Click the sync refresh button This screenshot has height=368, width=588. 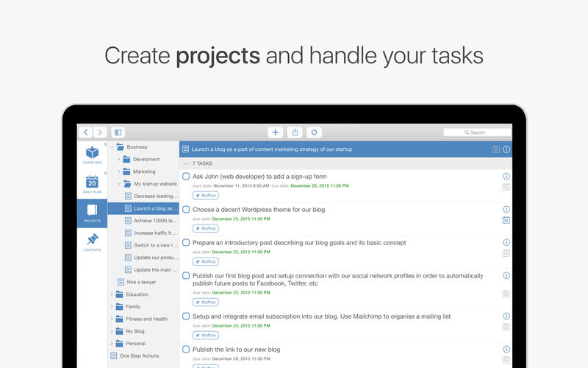tap(314, 132)
